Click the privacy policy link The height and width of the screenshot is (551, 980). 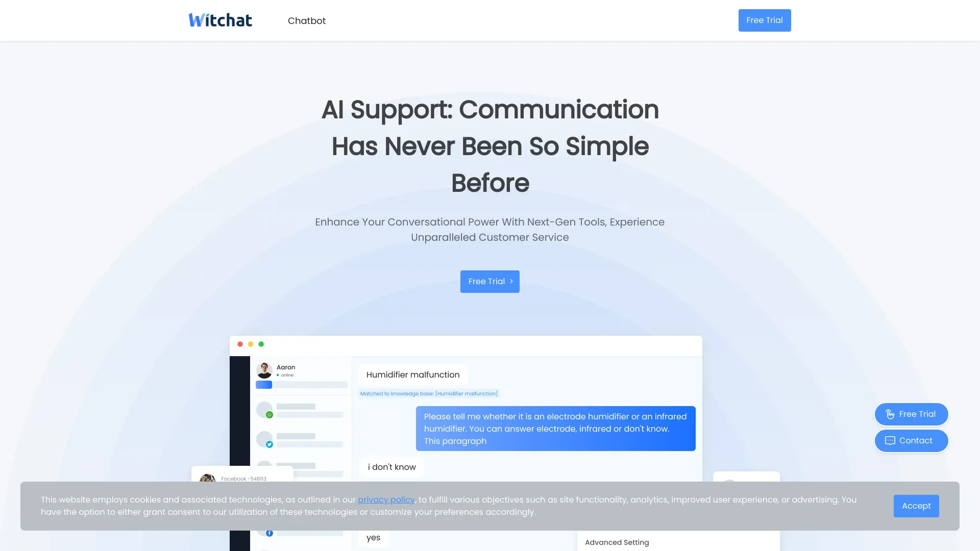click(386, 499)
